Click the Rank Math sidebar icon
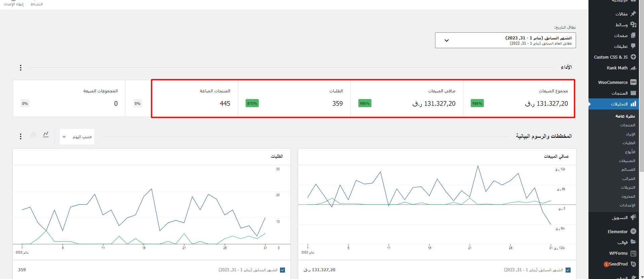This screenshot has height=279, width=644. (633, 68)
